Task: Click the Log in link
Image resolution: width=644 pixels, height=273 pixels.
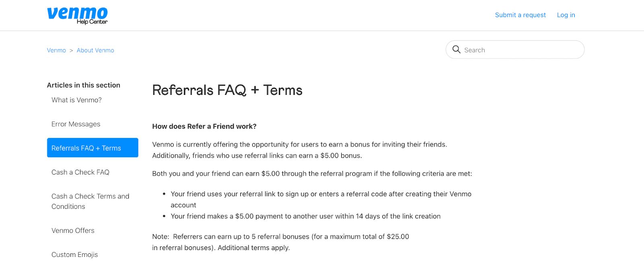Action: pyautogui.click(x=566, y=15)
